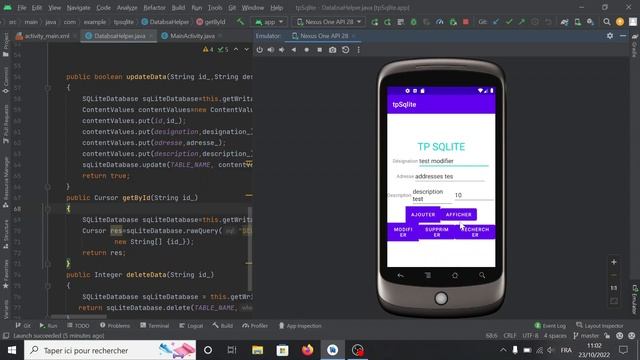640x360 pixels.
Task: Hide the emulator panel with minus icon
Action: 623,36
